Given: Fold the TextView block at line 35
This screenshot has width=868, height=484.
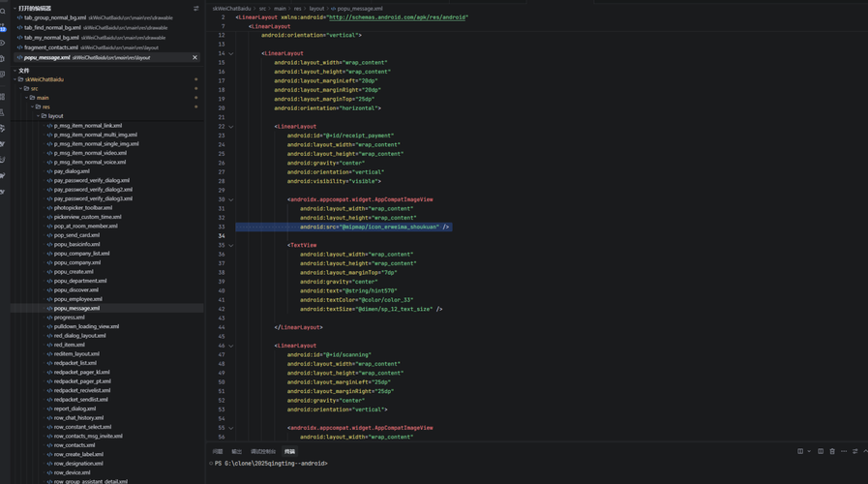Looking at the screenshot, I should (x=231, y=245).
